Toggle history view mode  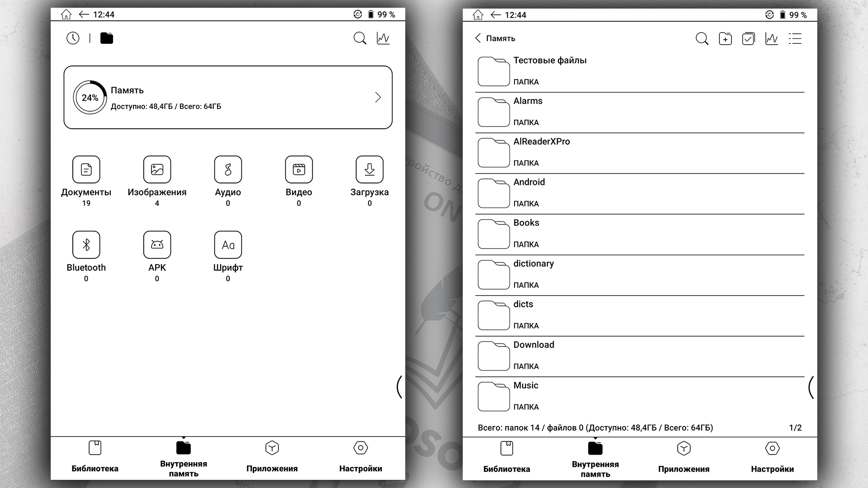point(73,38)
